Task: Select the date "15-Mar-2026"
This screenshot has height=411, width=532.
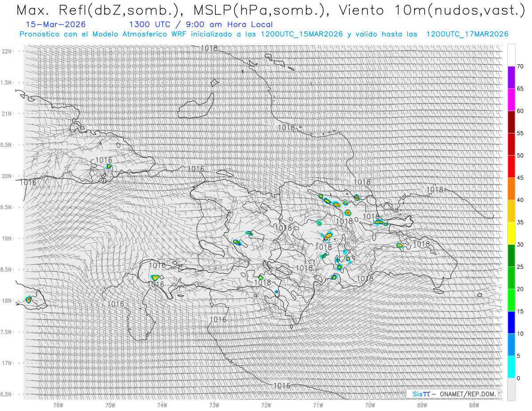Action: (x=56, y=24)
